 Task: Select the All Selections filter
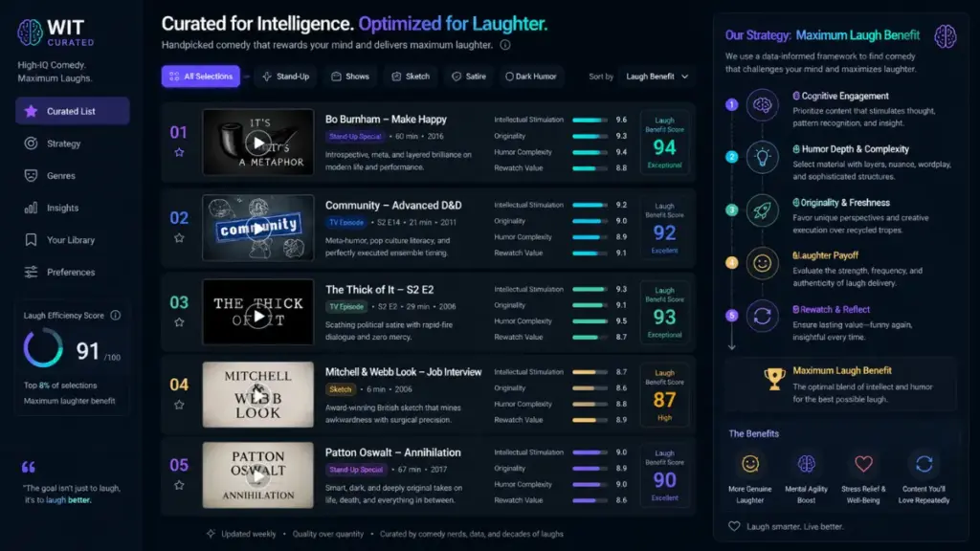tap(201, 77)
